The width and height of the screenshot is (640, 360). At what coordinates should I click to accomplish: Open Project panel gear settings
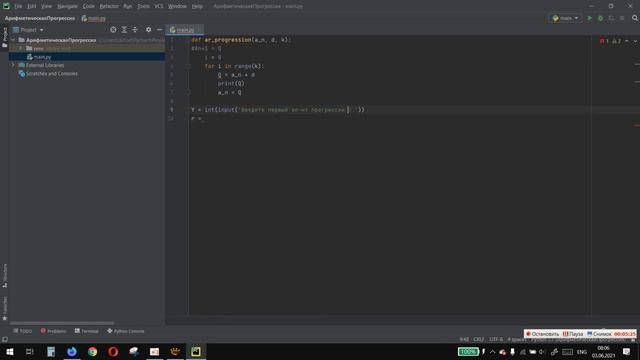pyautogui.click(x=148, y=30)
